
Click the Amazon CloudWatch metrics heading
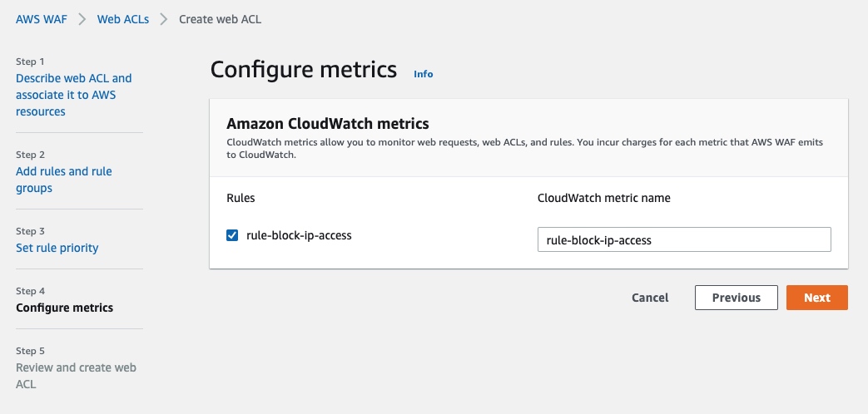click(x=327, y=124)
